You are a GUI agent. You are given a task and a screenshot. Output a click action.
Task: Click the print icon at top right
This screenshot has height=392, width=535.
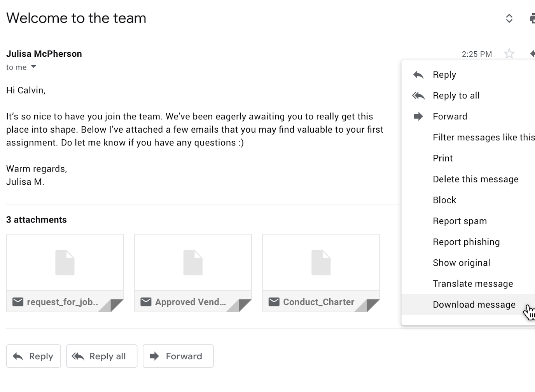(532, 18)
